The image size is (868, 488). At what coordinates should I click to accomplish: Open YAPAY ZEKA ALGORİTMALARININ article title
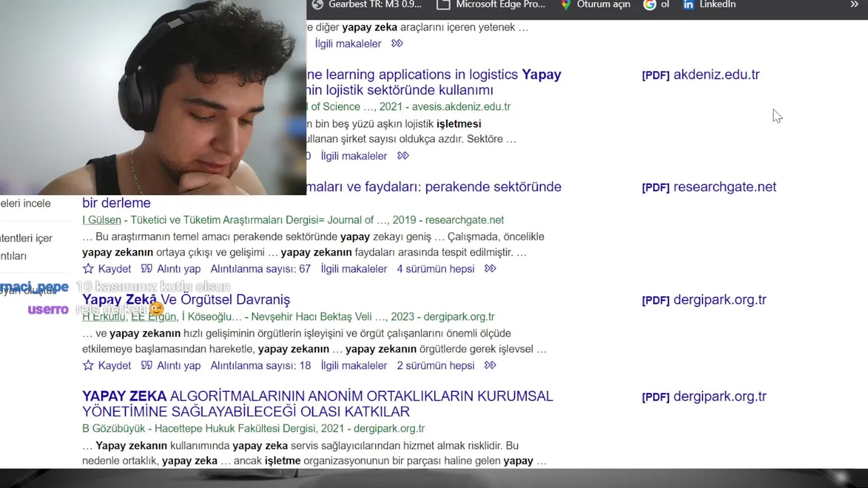pyautogui.click(x=317, y=404)
